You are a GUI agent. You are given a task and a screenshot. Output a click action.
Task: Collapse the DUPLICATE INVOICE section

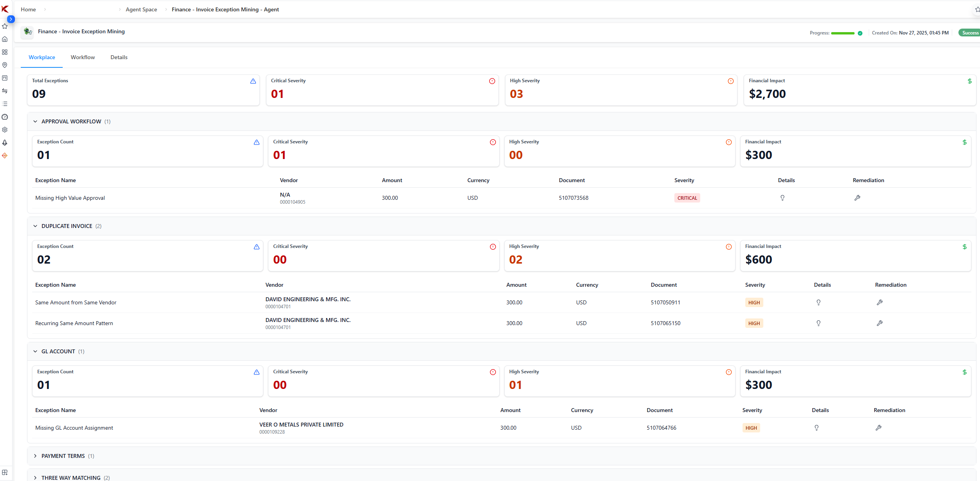(35, 226)
